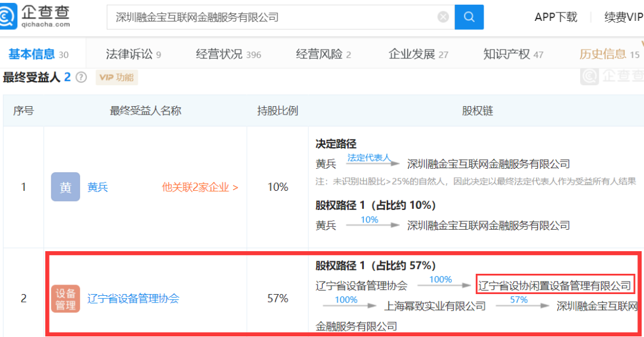Image resolution: width=644 pixels, height=337 pixels.
Task: Click the 法定代表人 arrow label
Action: click(369, 158)
